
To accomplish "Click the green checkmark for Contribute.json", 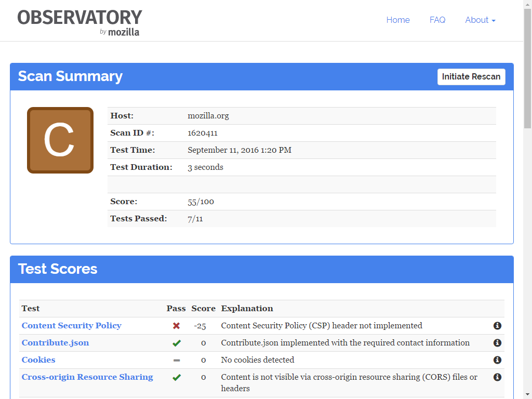I will pos(177,343).
